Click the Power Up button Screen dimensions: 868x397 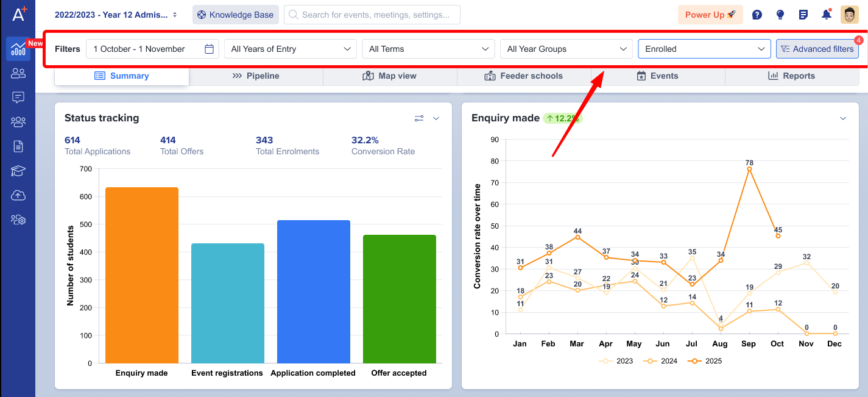(710, 15)
